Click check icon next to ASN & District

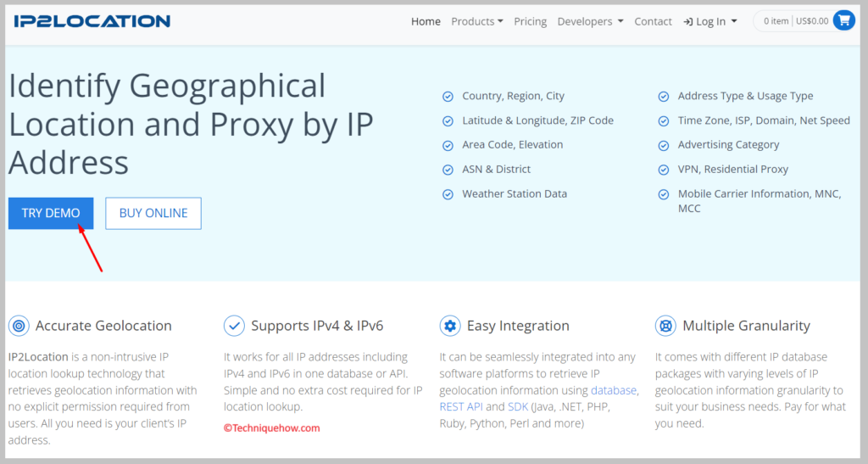(448, 170)
